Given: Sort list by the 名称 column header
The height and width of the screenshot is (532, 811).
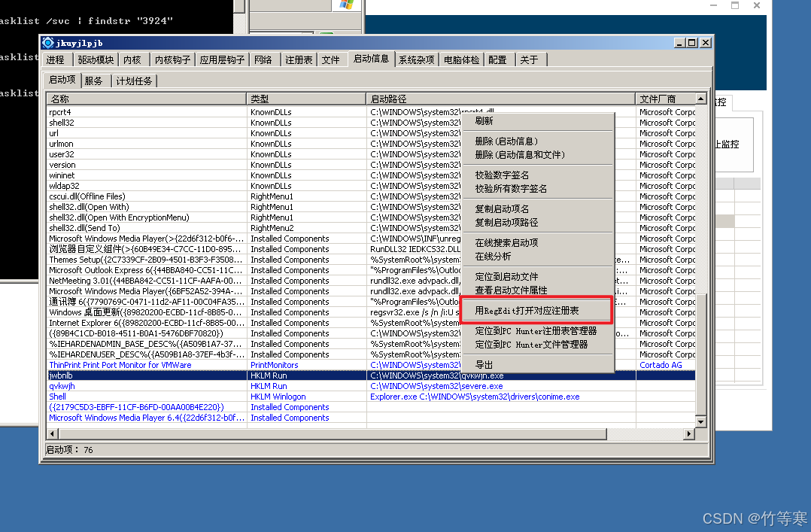Looking at the screenshot, I should [145, 99].
